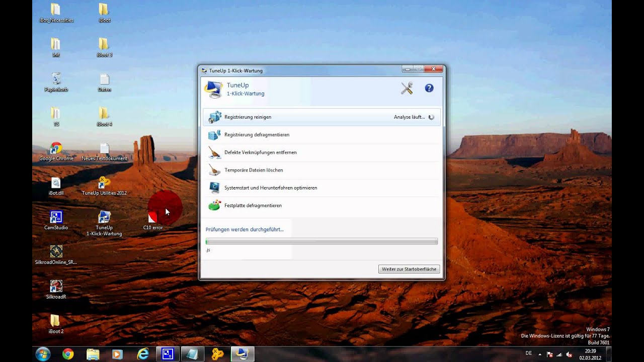Viewport: 644px width, 362px height.
Task: Click Systemstart und Herunterfahren optimieren text
Action: pyautogui.click(x=271, y=188)
